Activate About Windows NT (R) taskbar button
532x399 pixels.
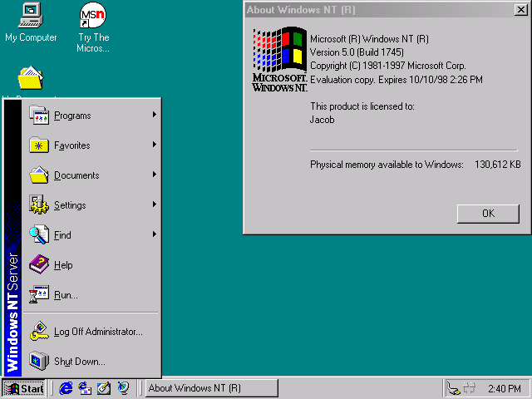(x=212, y=388)
